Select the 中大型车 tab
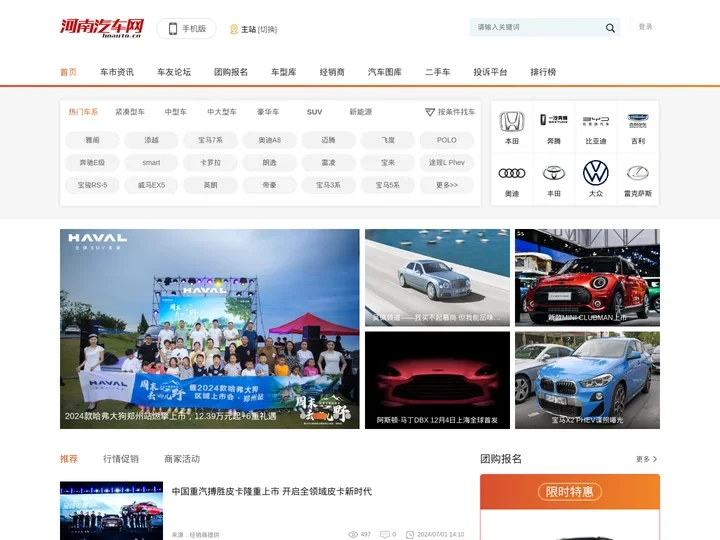Screen dimensions: 720x540 click(222, 112)
